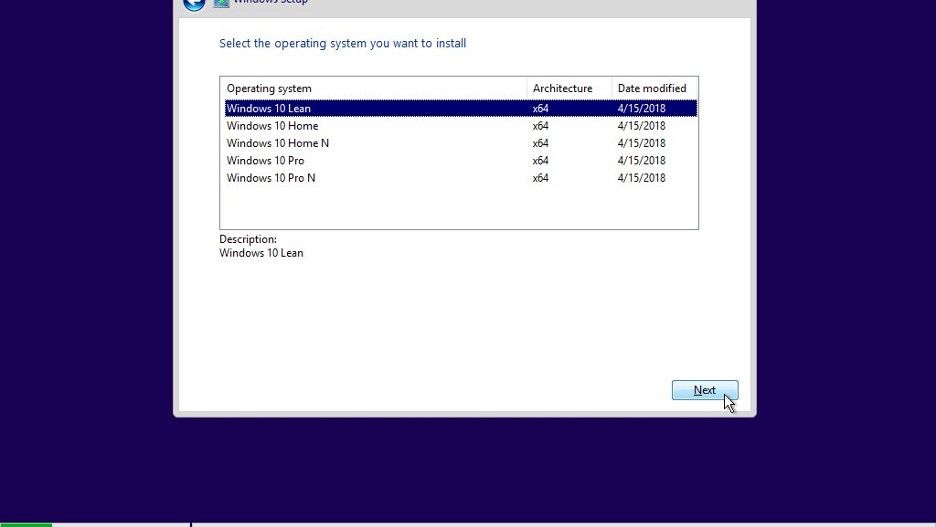
Task: Select the Windows 10 Home N row
Action: click(x=460, y=143)
